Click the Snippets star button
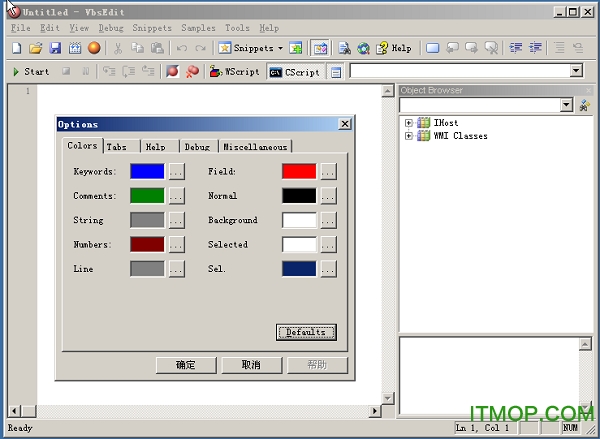 tap(246, 48)
